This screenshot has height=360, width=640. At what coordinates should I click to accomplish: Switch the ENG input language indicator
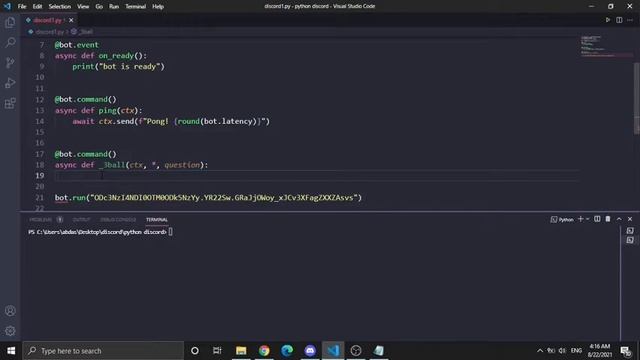(x=576, y=351)
